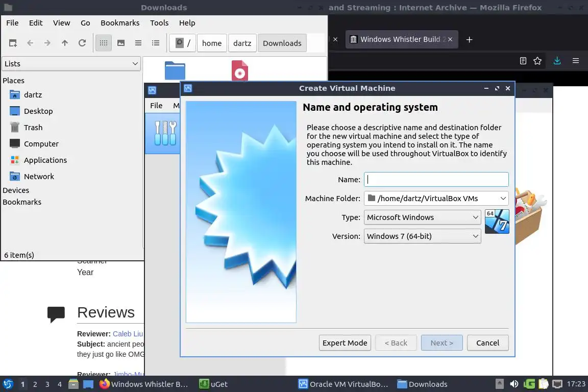
Task: Click the home path segment
Action: (x=212, y=43)
